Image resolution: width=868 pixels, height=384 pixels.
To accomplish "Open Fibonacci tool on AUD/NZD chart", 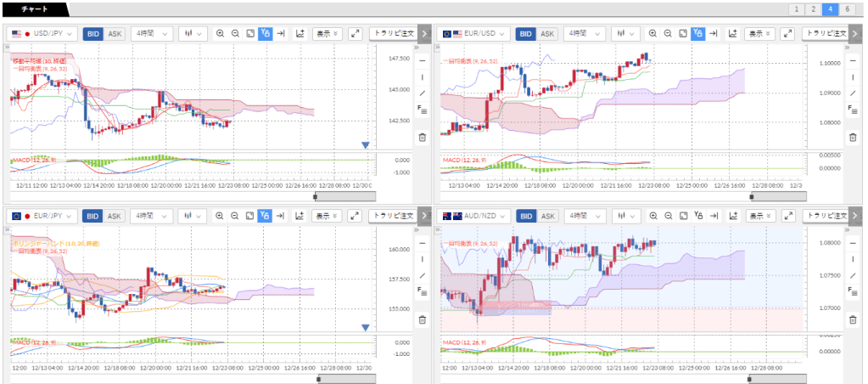I will point(852,291).
